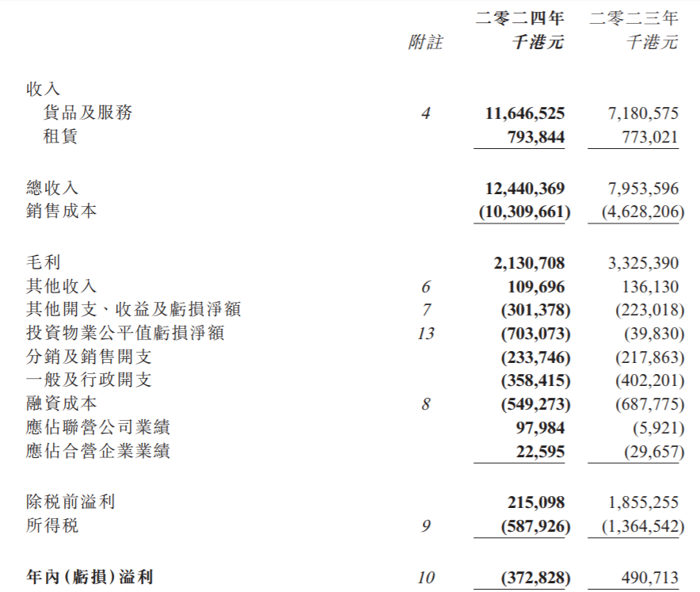Select the 其他開支、收益及虧損淨額 label

134,309
